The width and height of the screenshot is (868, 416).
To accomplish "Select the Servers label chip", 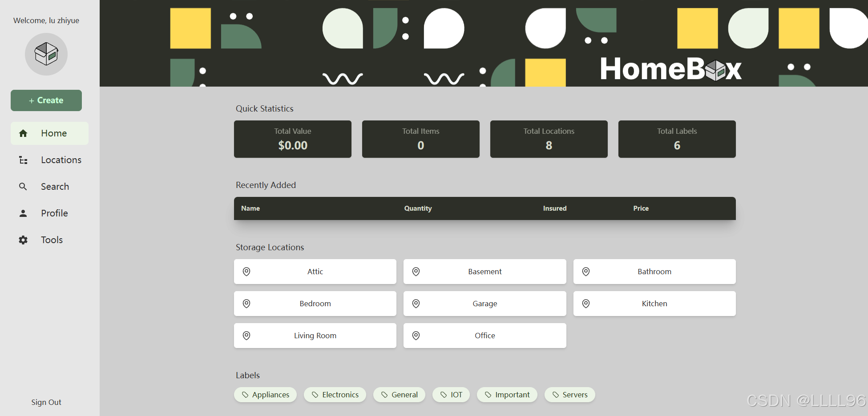I will (x=570, y=395).
